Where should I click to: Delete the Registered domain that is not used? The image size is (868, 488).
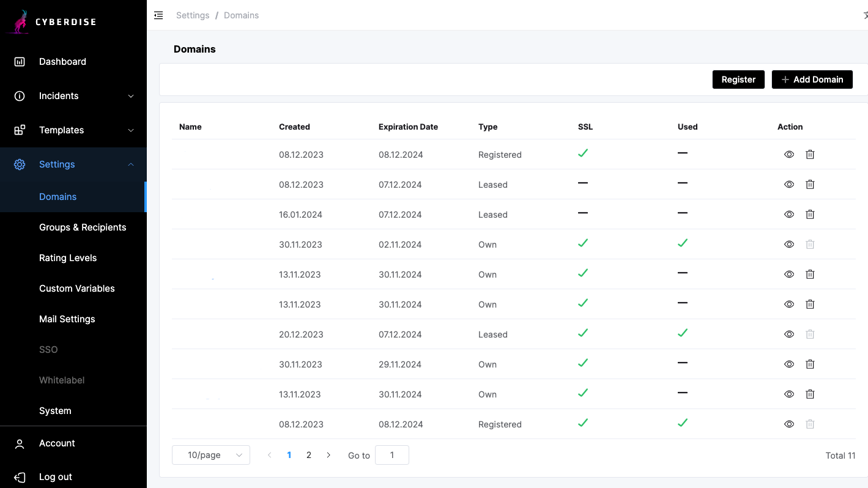click(810, 155)
